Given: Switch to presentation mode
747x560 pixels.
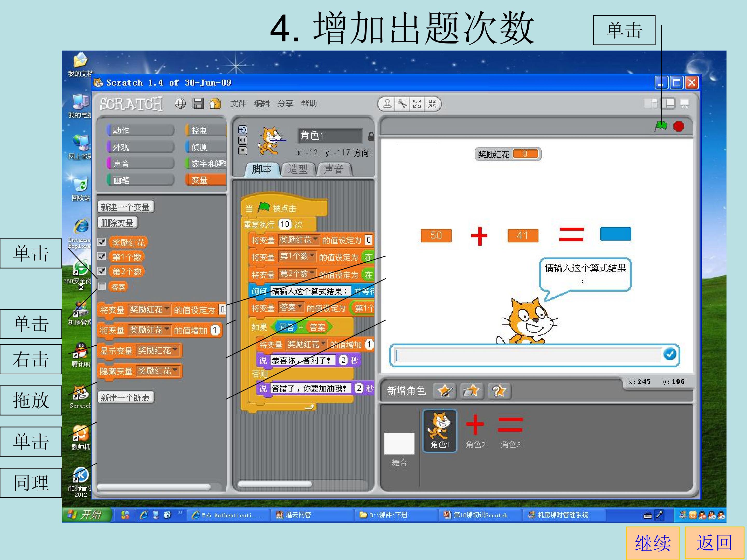Looking at the screenshot, I should [x=685, y=104].
